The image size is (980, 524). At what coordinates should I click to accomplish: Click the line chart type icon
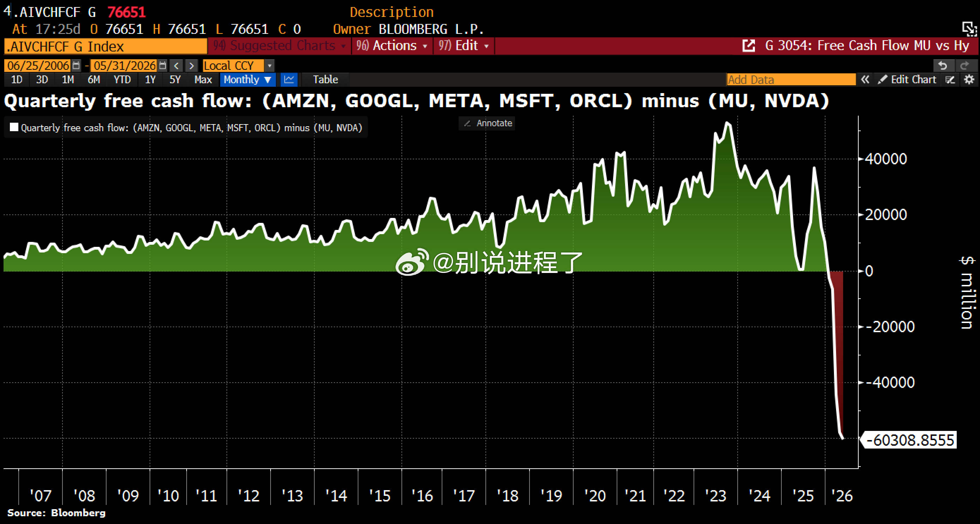tap(289, 79)
